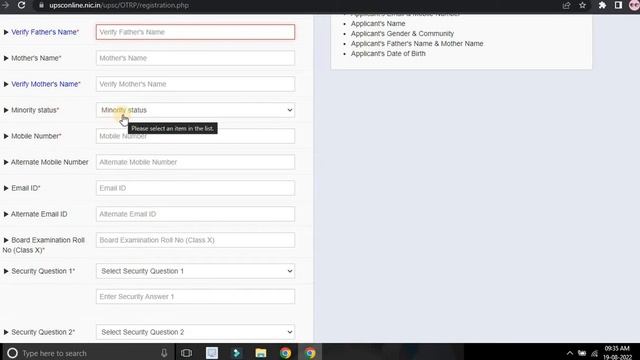Open File Explorer from the taskbar
Image resolution: width=640 pixels, height=360 pixels.
tap(260, 353)
